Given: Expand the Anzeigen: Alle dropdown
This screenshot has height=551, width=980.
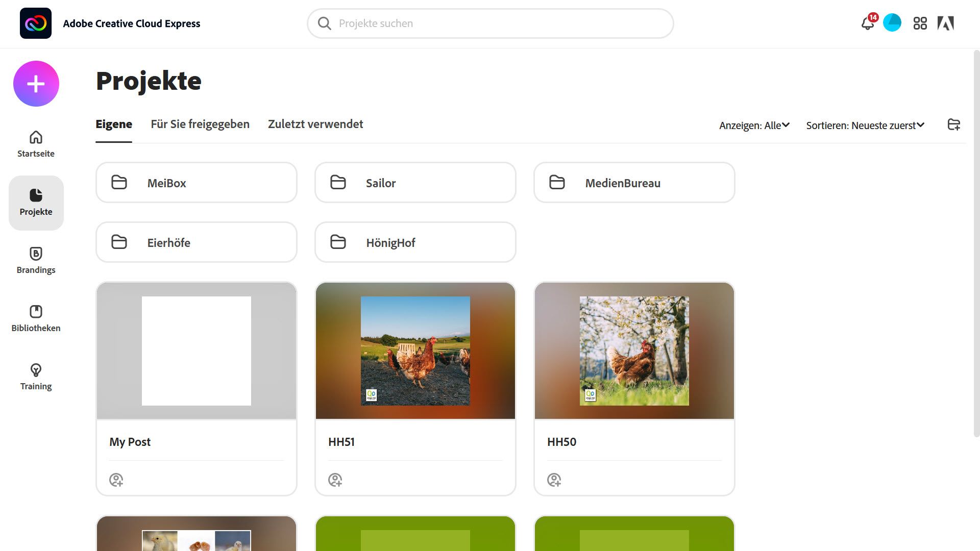Looking at the screenshot, I should coord(754,126).
